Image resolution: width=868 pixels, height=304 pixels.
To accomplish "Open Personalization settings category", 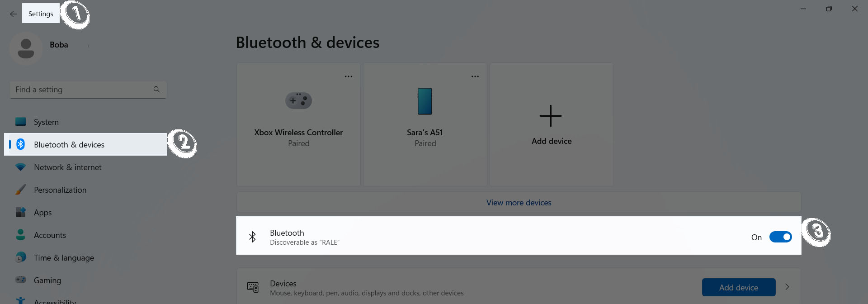I will (60, 190).
